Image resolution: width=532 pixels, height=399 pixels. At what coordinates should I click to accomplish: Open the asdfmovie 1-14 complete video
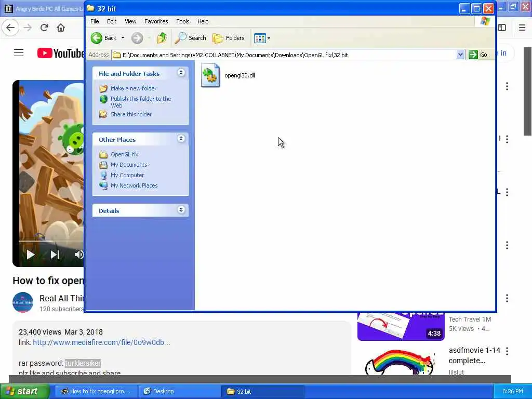click(x=474, y=355)
